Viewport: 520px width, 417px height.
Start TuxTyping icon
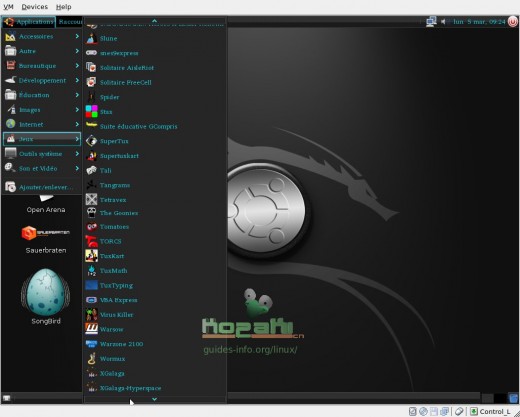(x=91, y=285)
